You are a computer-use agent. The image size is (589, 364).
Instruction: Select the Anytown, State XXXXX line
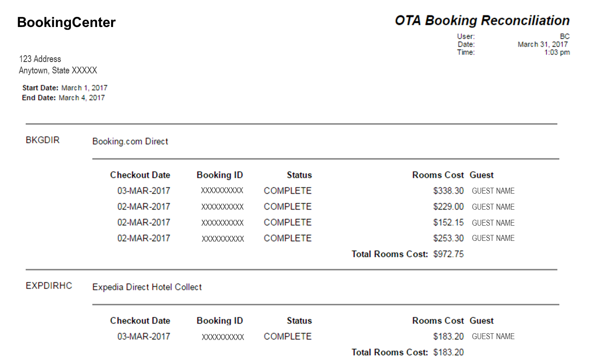click(x=58, y=70)
